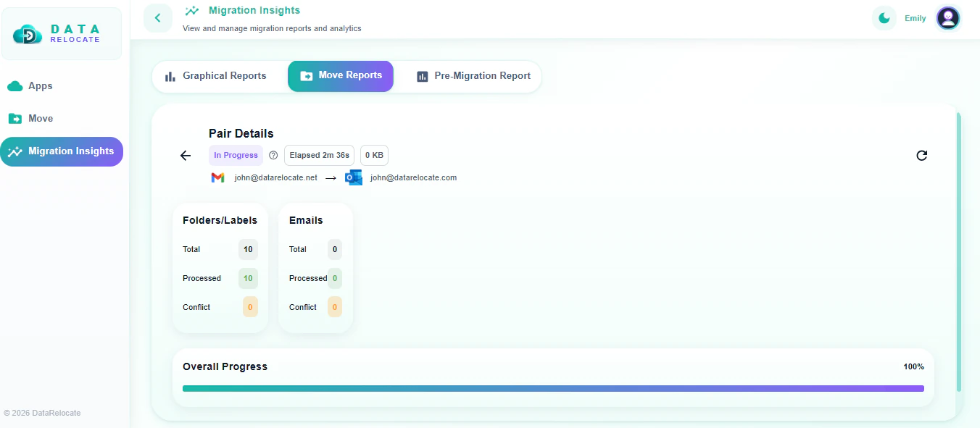Click the Elapsed 2m 36s badge
Viewport: 980px width, 428px height.
(x=320, y=156)
